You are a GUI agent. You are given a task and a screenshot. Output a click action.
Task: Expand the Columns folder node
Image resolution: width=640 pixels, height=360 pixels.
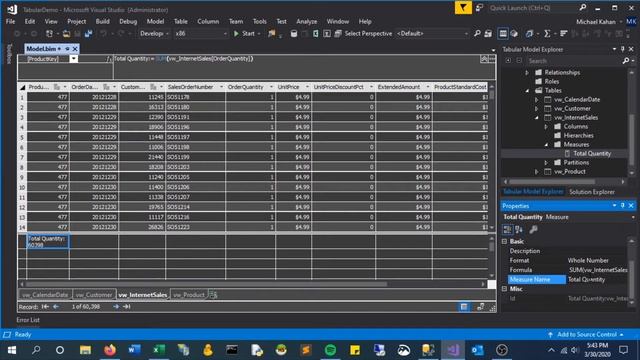(x=546, y=127)
